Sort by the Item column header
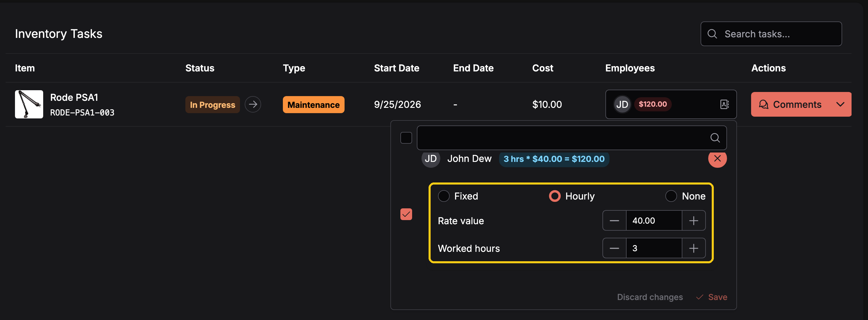 25,68
